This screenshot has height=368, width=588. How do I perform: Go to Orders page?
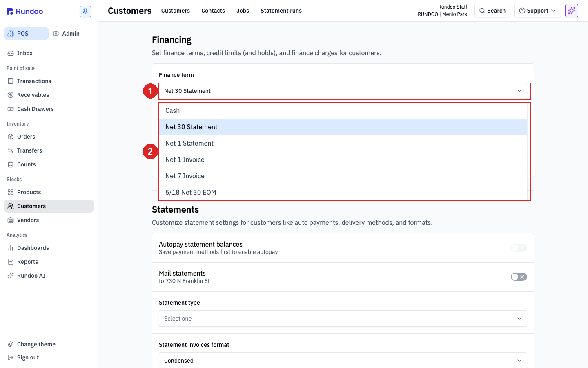49,137
